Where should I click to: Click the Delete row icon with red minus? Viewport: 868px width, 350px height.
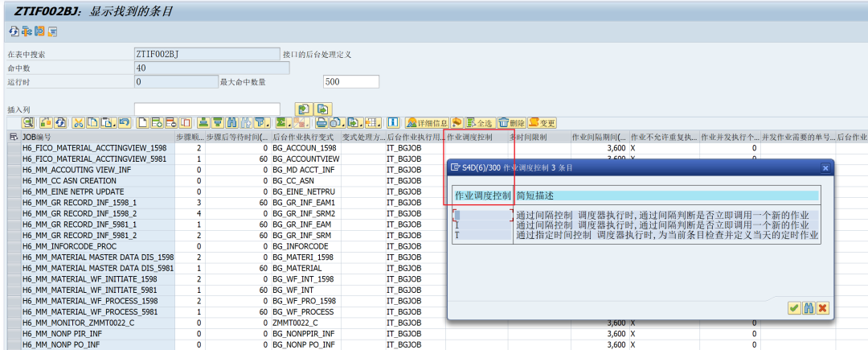pyautogui.click(x=171, y=122)
